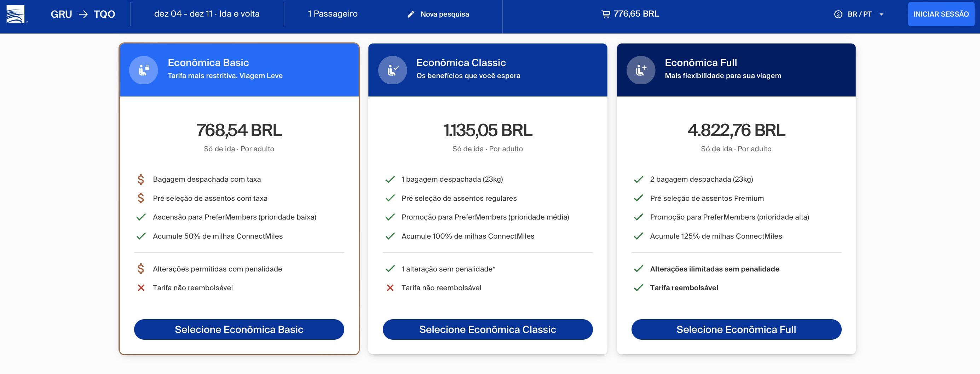Click the Copa Airlines logo icon
Viewport: 980px width, 374px height.
pos(16,14)
